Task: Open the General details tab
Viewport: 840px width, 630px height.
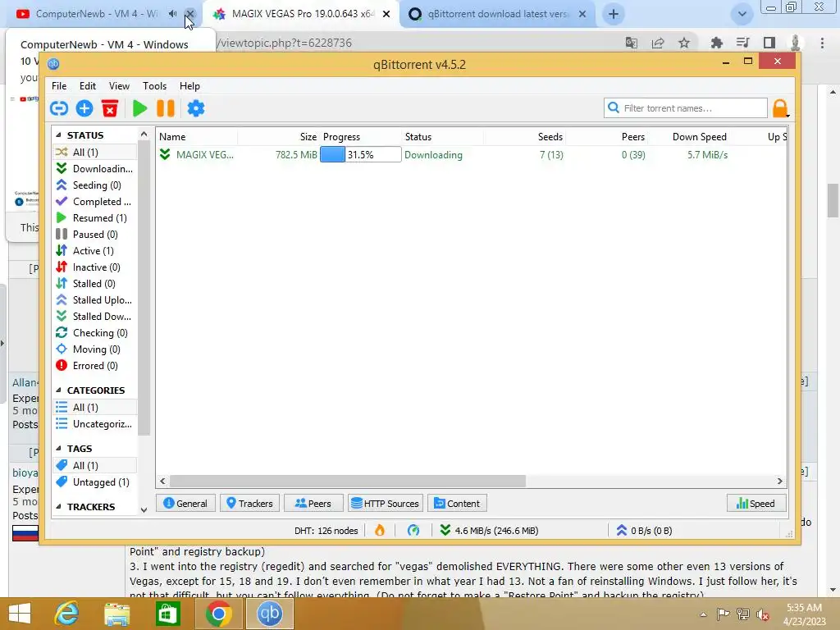Action: (x=185, y=504)
